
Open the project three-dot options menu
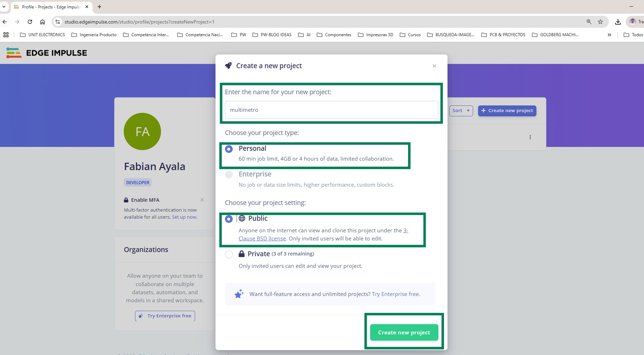[530, 137]
